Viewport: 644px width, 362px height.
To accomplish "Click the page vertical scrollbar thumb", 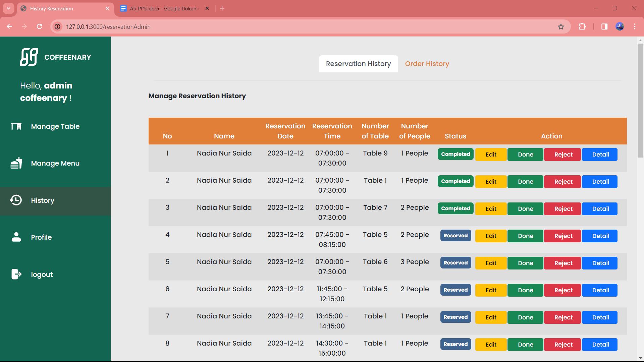I will tap(640, 101).
